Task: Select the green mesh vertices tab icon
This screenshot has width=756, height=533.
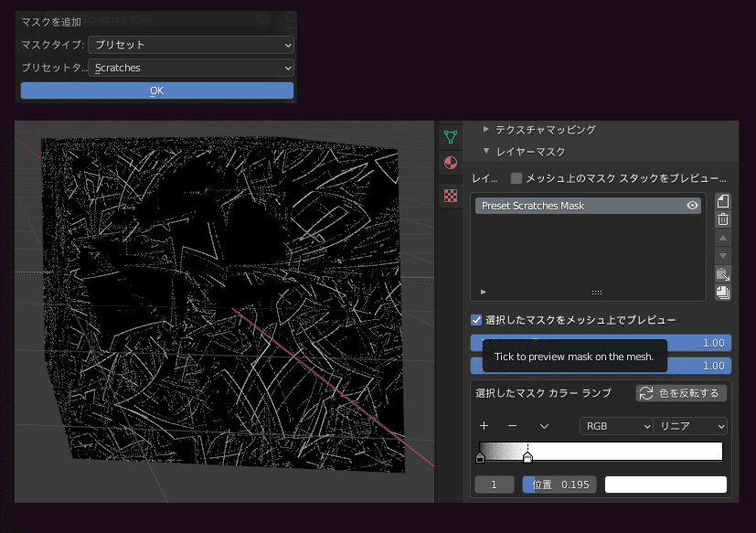Action: pos(451,137)
